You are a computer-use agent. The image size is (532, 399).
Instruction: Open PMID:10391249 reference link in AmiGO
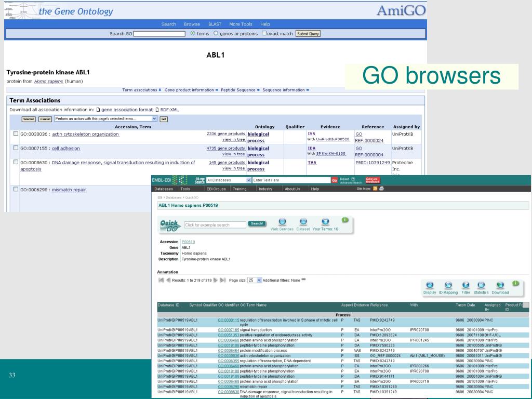(373, 163)
